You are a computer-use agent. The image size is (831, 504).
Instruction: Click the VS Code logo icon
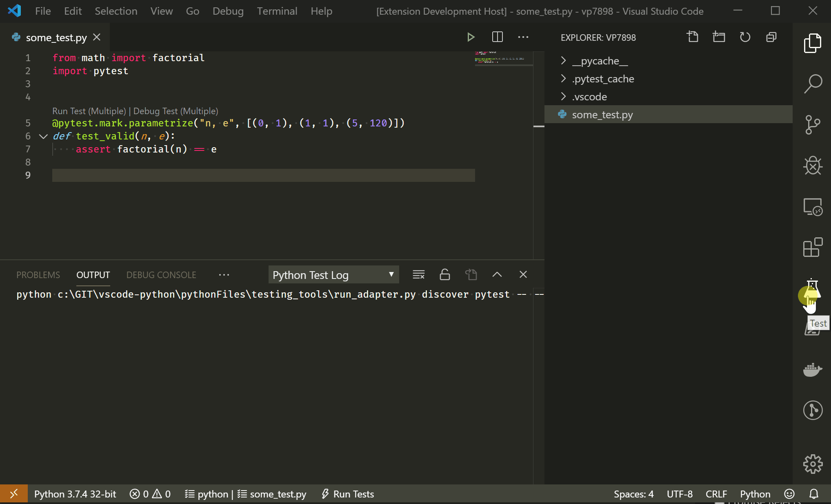click(x=14, y=11)
